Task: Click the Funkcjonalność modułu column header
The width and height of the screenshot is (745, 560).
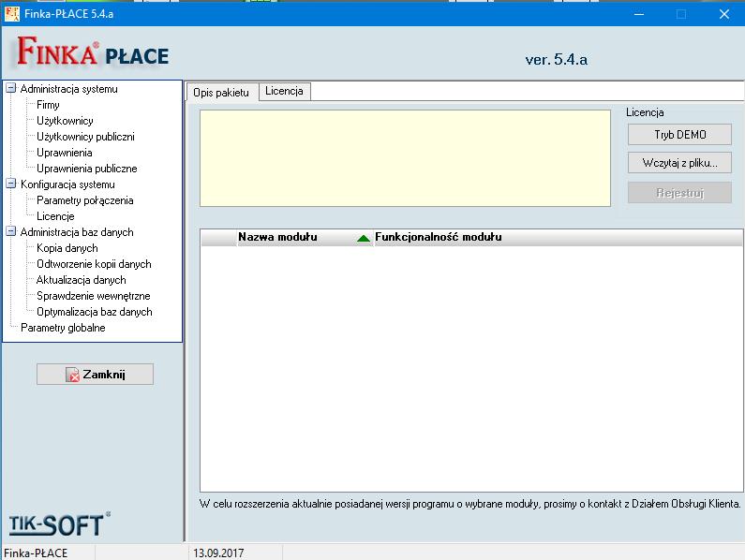Action: click(x=559, y=237)
